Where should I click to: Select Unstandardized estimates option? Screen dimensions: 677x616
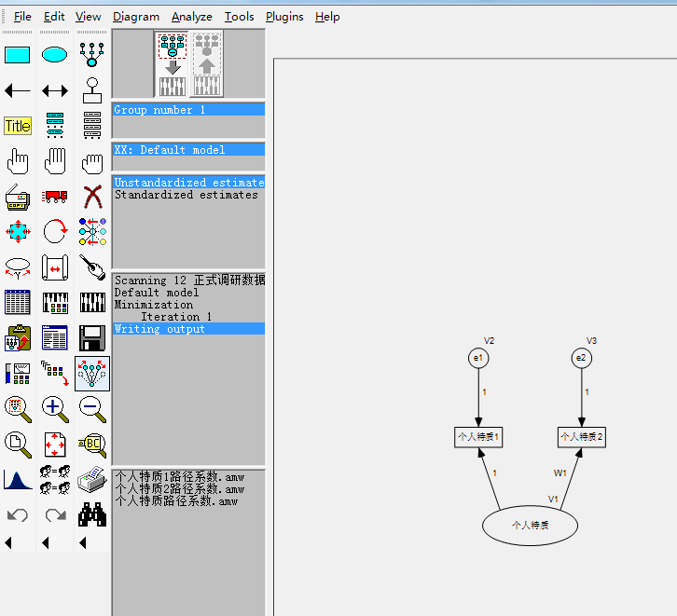(188, 183)
